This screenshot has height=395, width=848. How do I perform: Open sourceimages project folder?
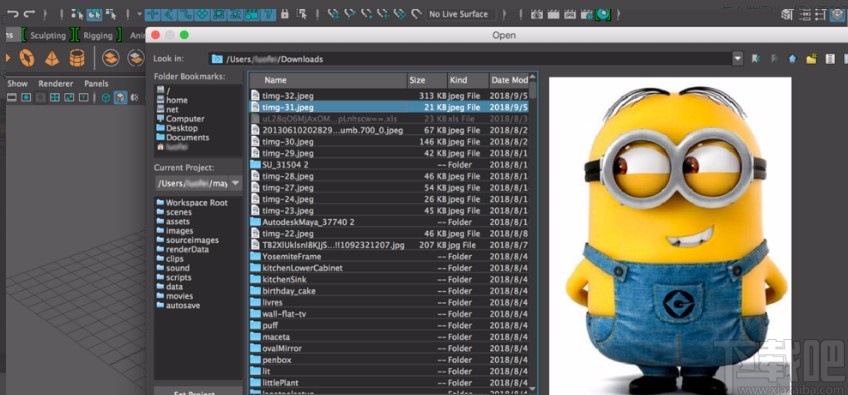tap(188, 240)
